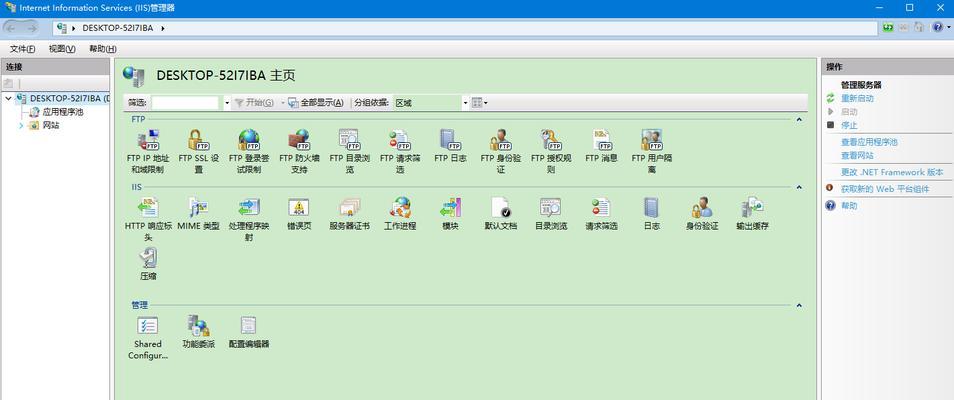The image size is (954, 400).
Task: Open 配置编辑器 feature
Action: pos(248,332)
